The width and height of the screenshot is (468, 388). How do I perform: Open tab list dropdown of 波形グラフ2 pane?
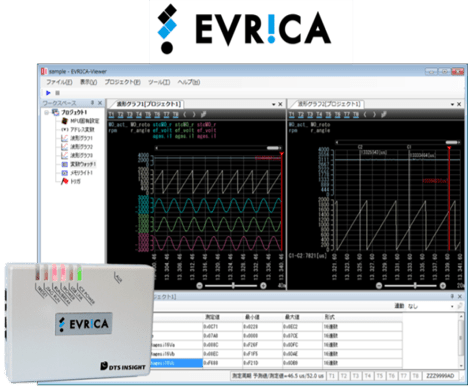(452, 104)
